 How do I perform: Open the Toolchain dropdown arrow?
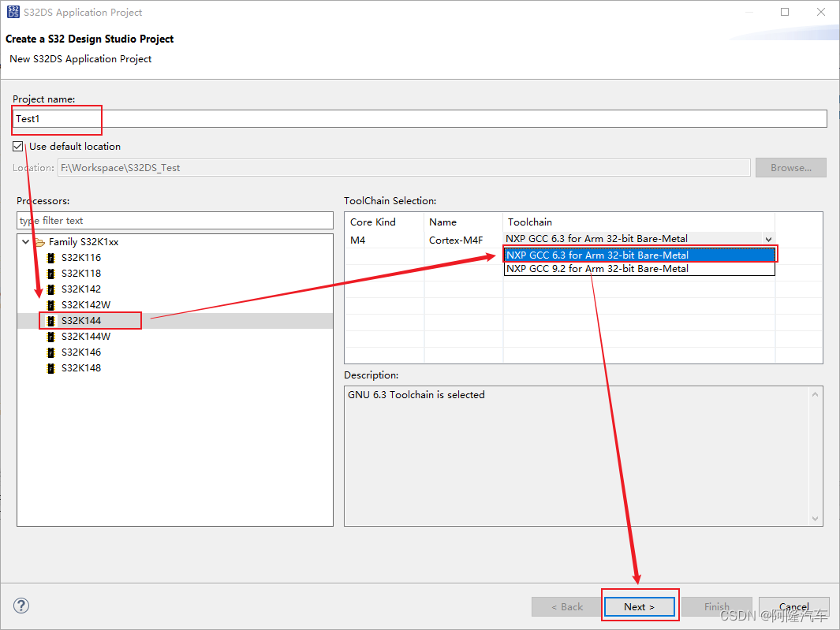coord(768,239)
